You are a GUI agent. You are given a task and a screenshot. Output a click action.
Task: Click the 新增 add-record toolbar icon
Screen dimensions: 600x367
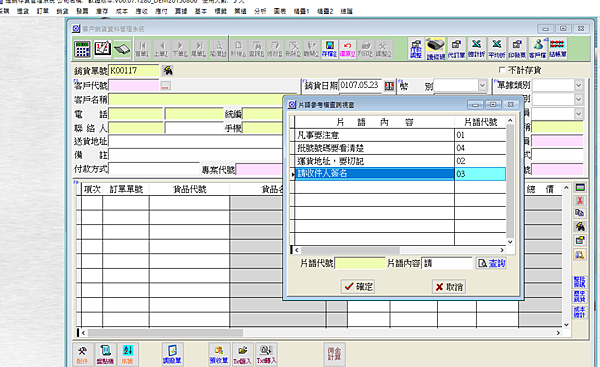[x=238, y=49]
